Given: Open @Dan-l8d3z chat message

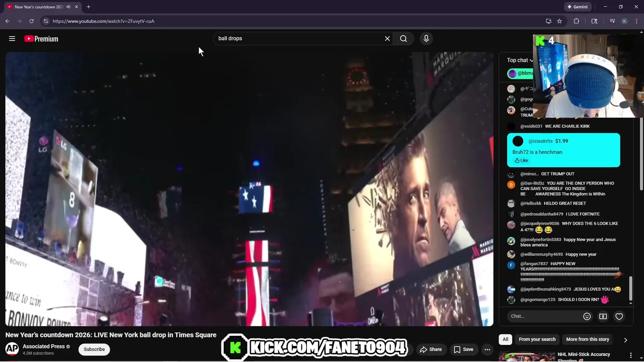Looking at the screenshot, I should tap(562, 189).
